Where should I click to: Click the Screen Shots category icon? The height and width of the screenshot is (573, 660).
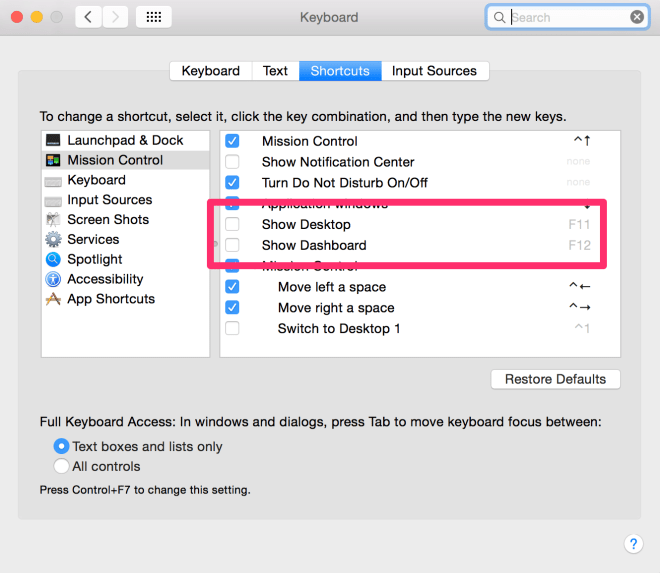click(x=53, y=220)
